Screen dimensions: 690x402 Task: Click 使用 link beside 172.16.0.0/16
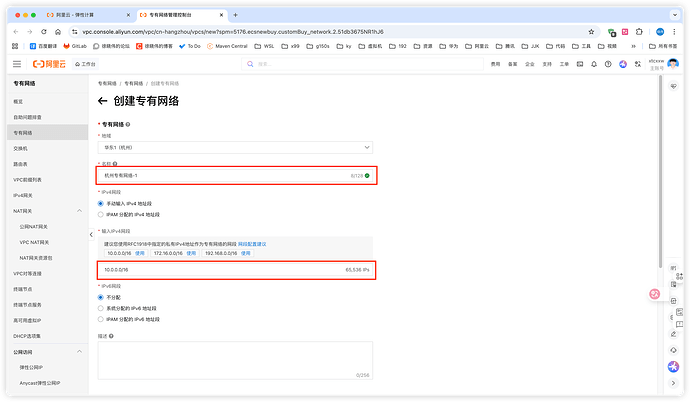[190, 253]
